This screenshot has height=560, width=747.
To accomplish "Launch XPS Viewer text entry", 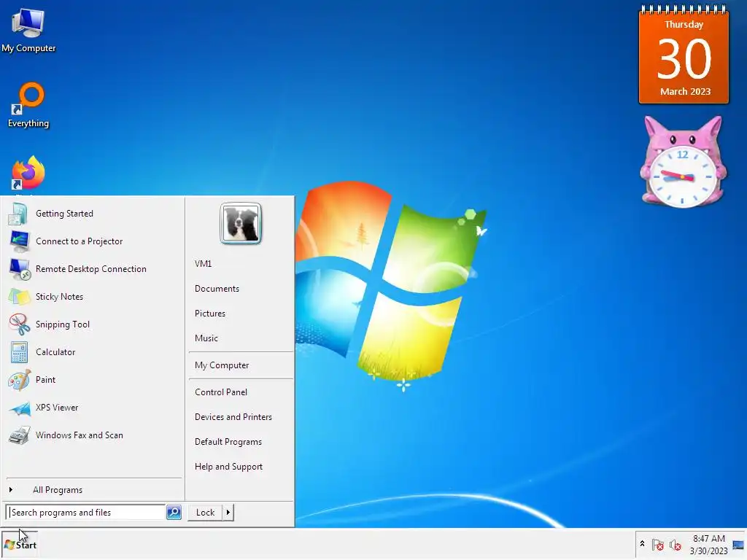I will pyautogui.click(x=57, y=408).
